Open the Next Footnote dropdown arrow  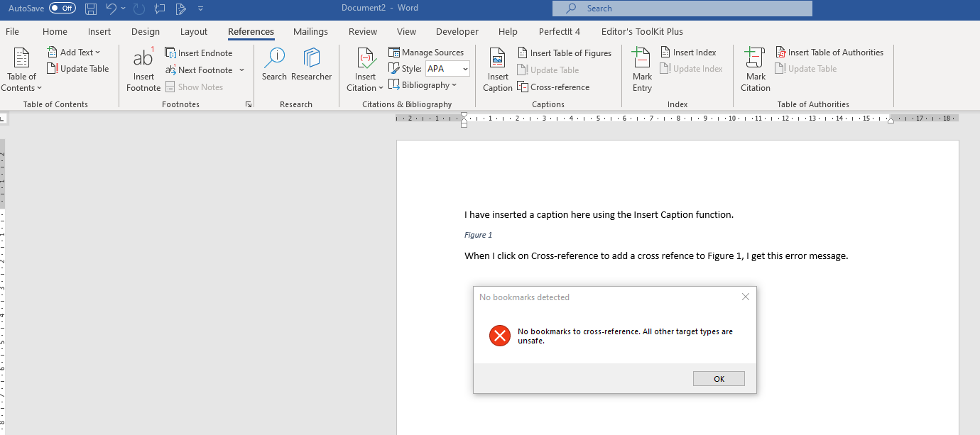[241, 70]
